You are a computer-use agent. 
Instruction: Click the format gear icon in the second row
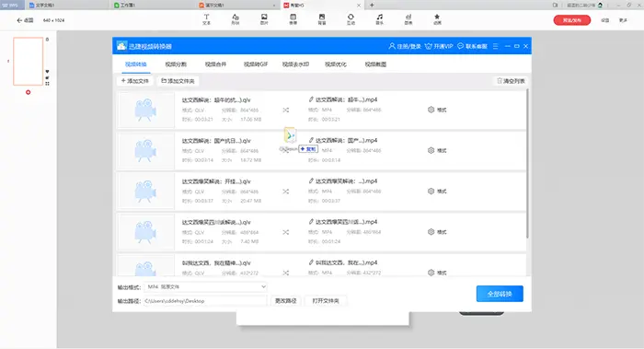(431, 150)
